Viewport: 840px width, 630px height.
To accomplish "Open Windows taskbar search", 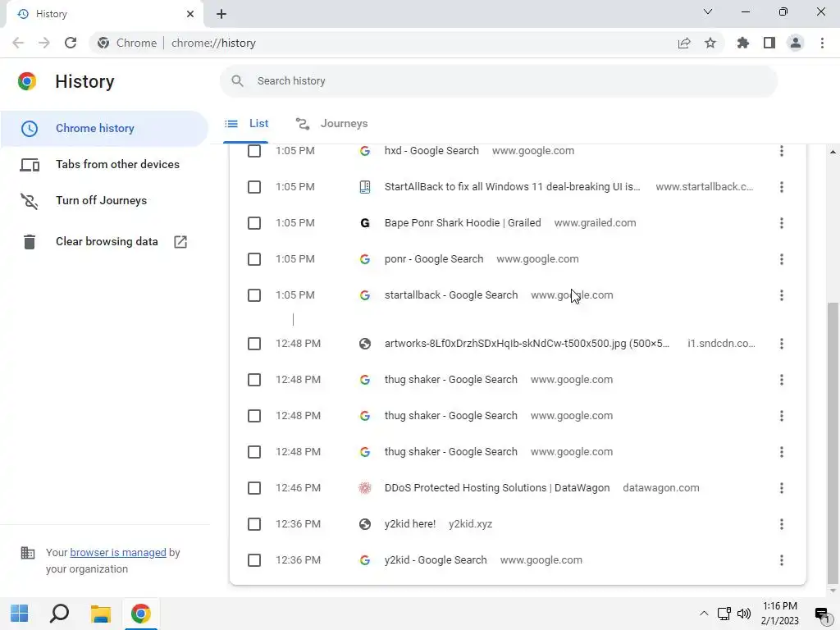I will coord(59,614).
